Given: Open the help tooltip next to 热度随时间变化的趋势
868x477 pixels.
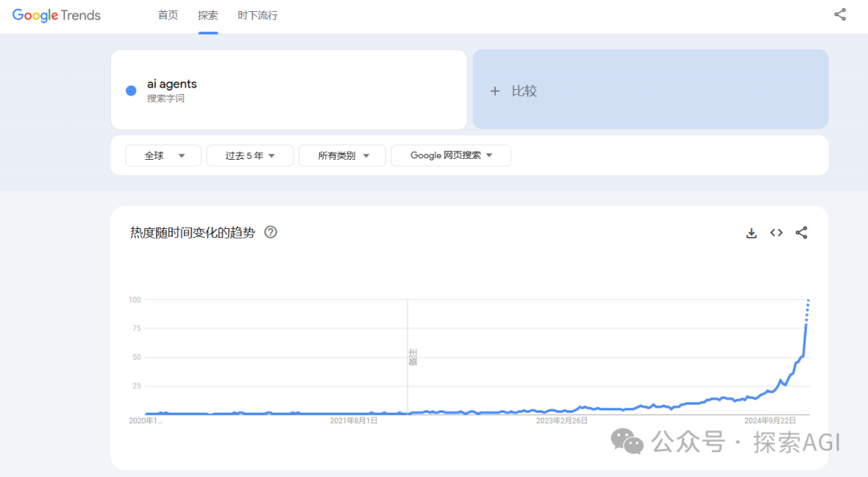Looking at the screenshot, I should pyautogui.click(x=270, y=232).
